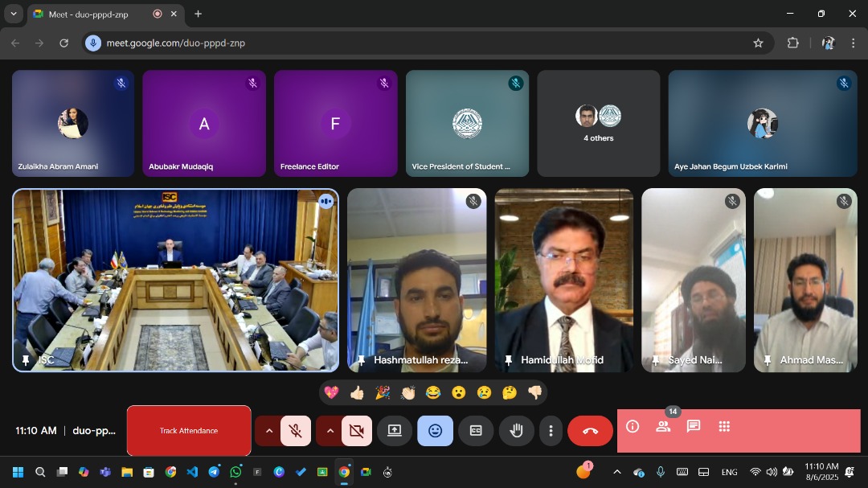Open the emoji reactions button
This screenshot has width=868, height=488.
pyautogui.click(x=435, y=431)
